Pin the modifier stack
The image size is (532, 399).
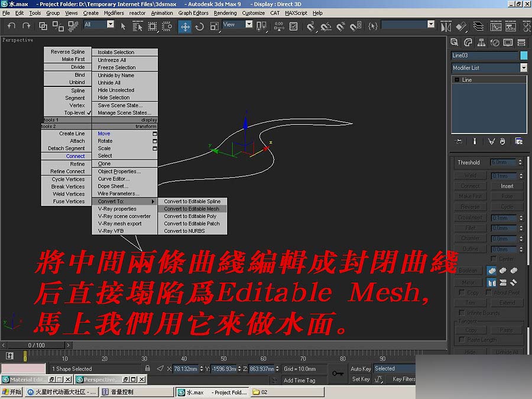point(459,141)
